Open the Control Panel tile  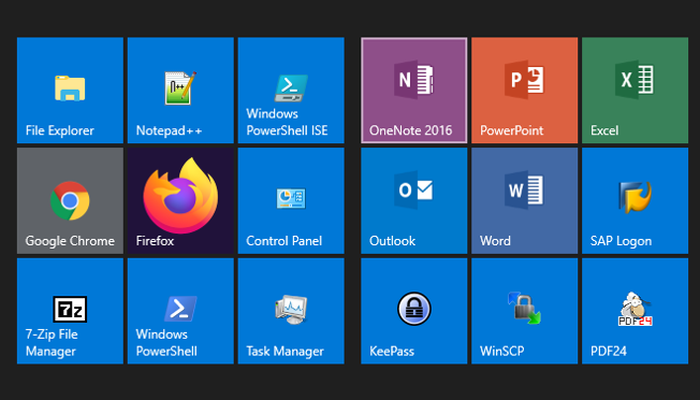click(x=291, y=201)
